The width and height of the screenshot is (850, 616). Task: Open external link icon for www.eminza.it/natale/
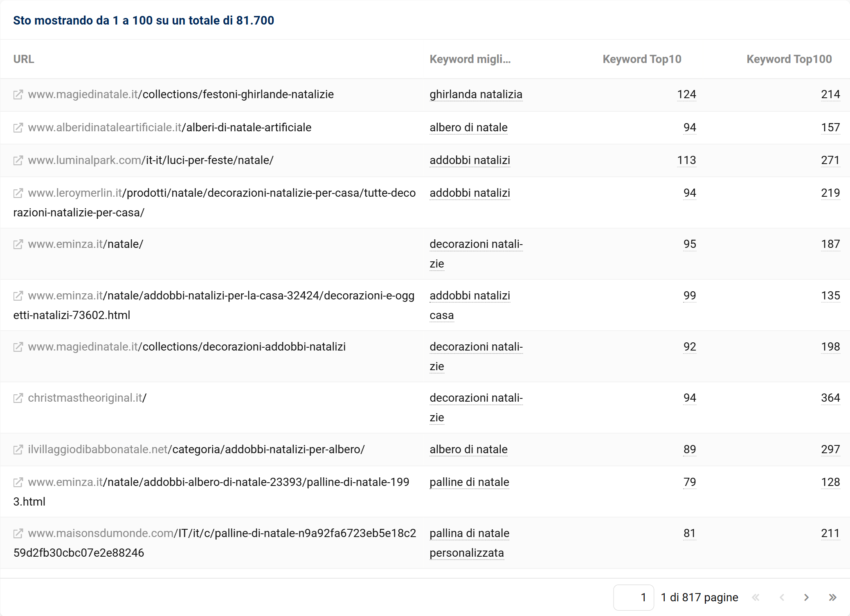(x=18, y=245)
